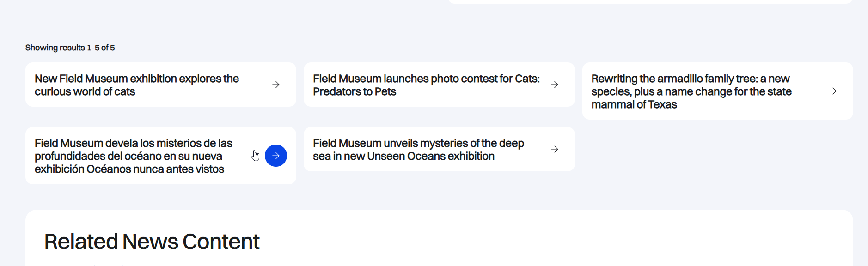
Task: Click 'sea in new Unseen Oceans exhibition' line
Action: [403, 156]
